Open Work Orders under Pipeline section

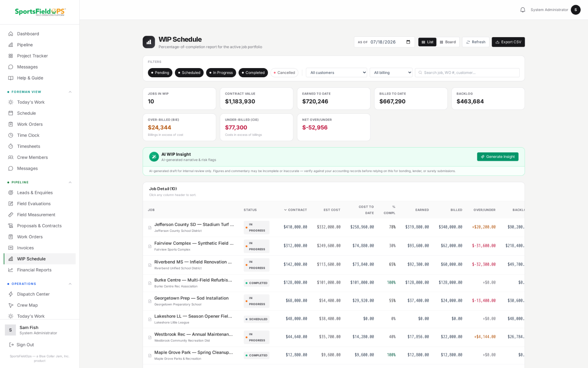40,237
